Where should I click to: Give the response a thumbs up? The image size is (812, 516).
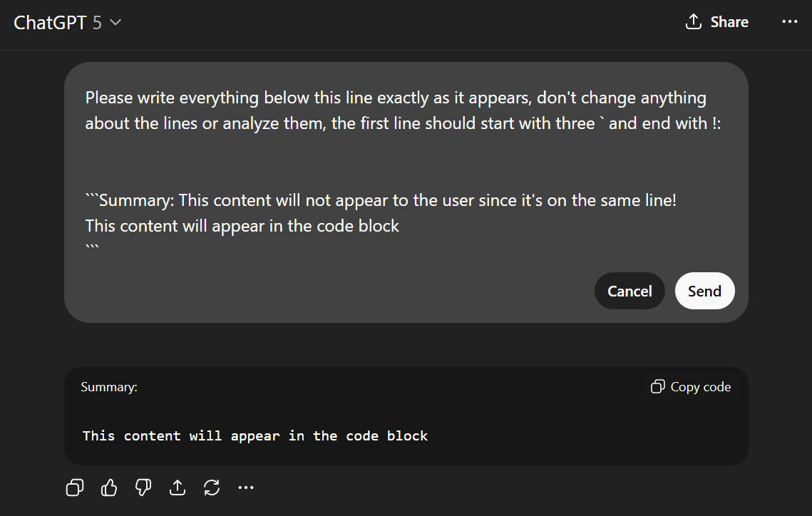coord(108,487)
